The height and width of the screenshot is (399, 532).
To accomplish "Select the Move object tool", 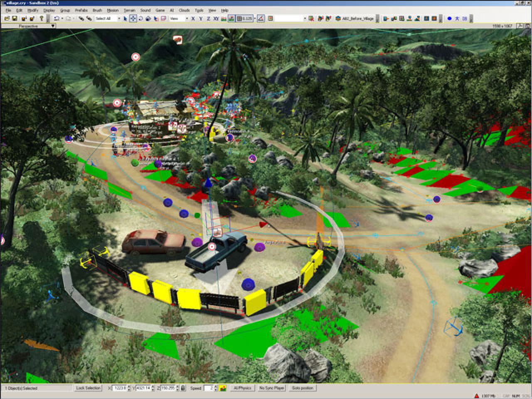I will [133, 18].
